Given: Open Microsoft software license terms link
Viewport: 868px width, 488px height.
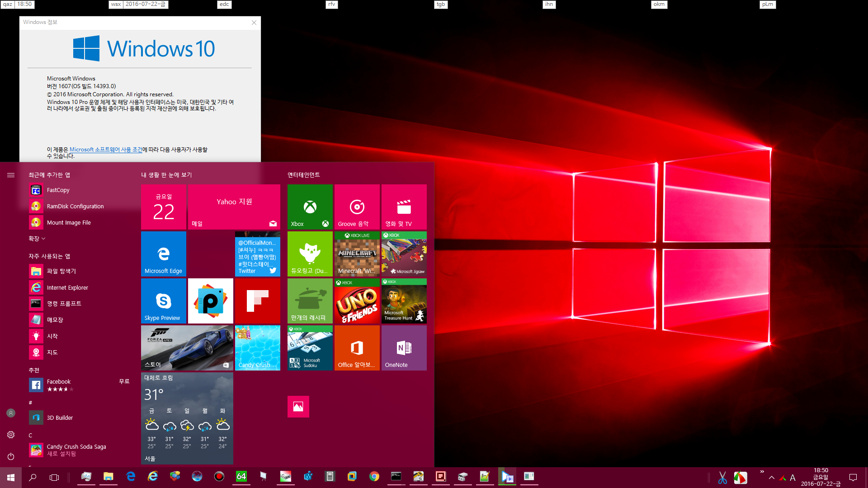Looking at the screenshot, I should pos(106,150).
